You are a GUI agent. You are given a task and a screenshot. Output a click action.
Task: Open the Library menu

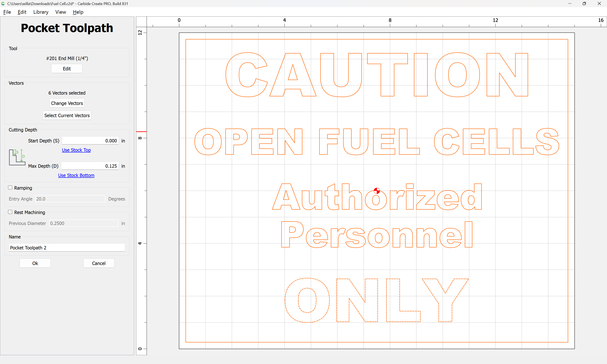pos(41,12)
